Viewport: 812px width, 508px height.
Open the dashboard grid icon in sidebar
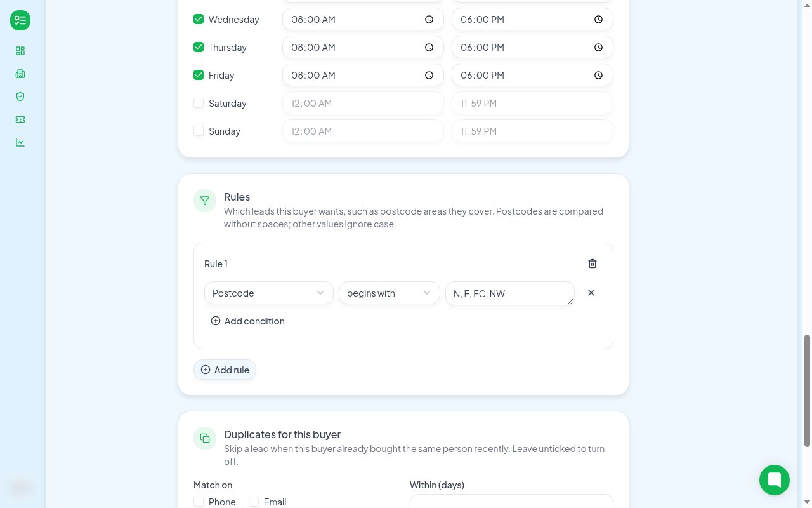click(x=20, y=51)
